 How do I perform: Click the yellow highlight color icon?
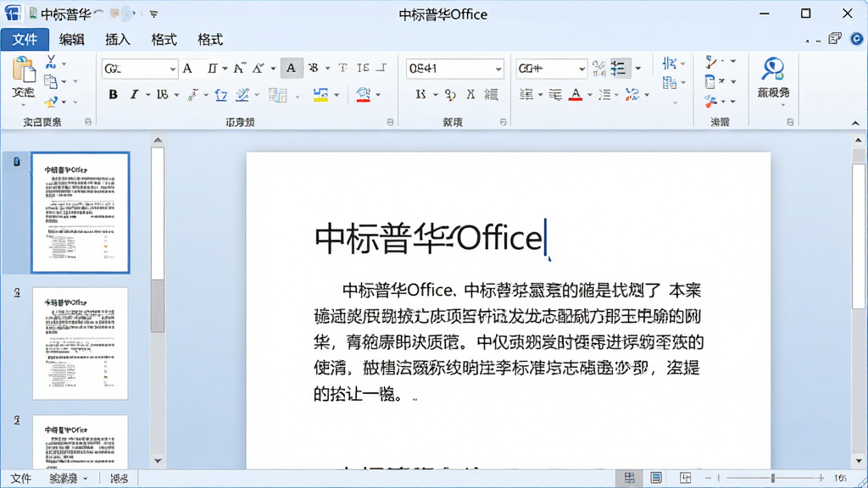pos(320,95)
